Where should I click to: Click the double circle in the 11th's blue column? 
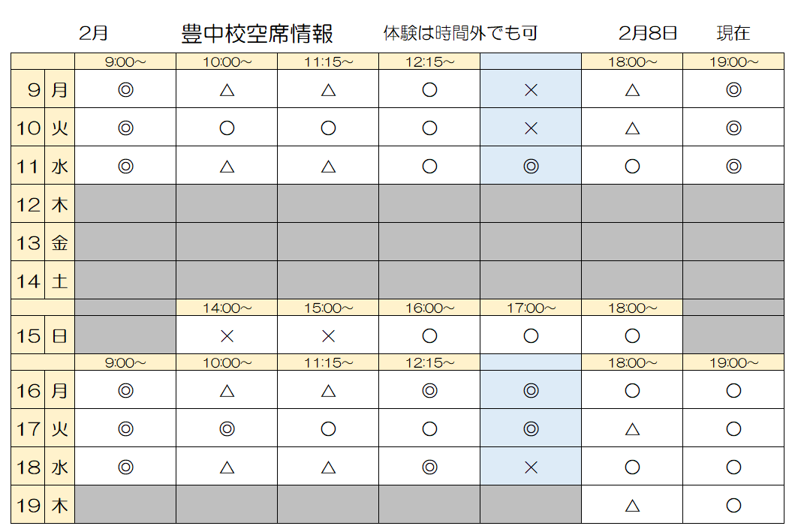click(531, 167)
